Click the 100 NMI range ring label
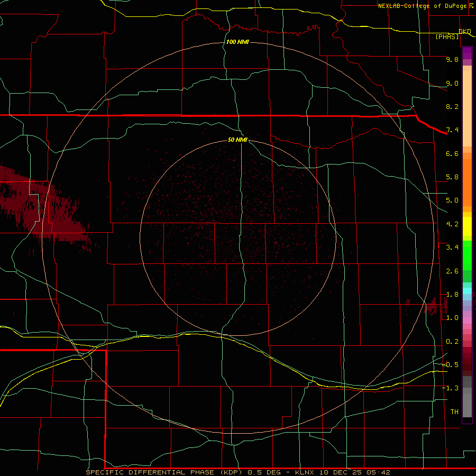The image size is (476, 476). pos(237,42)
